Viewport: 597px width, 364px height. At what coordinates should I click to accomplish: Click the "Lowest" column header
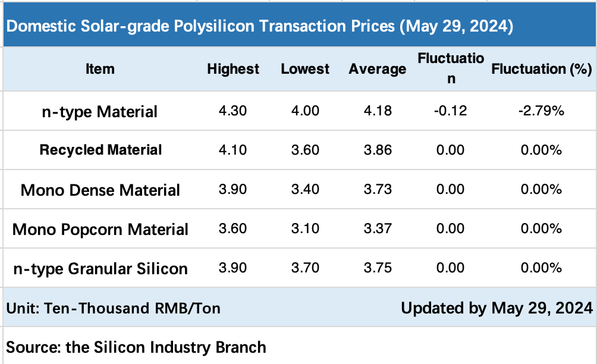305,69
